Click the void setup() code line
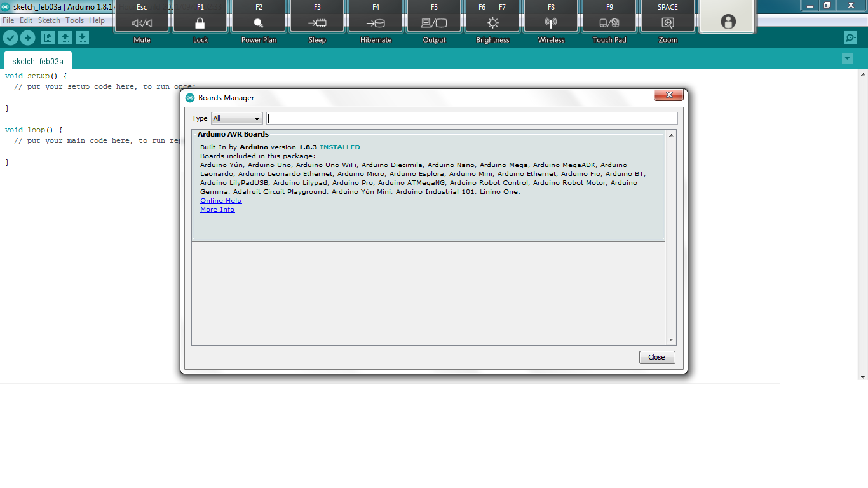This screenshot has width=868, height=488. point(36,76)
